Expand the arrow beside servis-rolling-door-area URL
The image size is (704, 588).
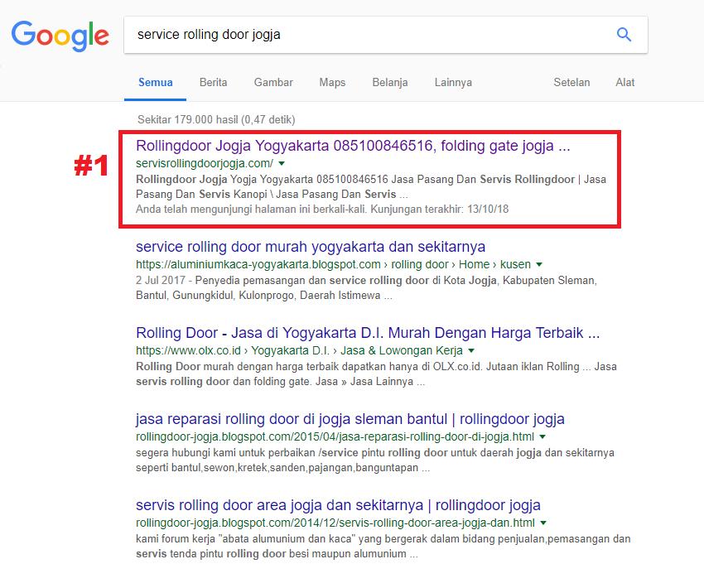coord(543,523)
